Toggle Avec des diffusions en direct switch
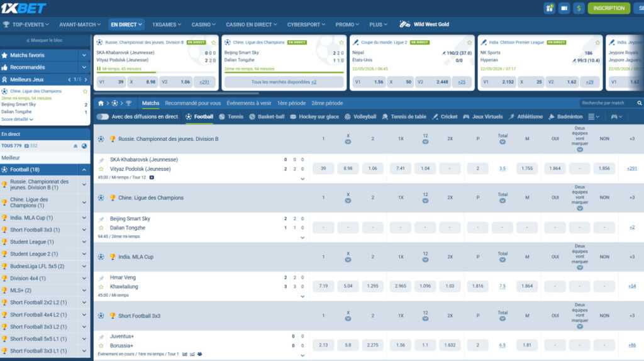This screenshot has height=361, width=644. (103, 117)
